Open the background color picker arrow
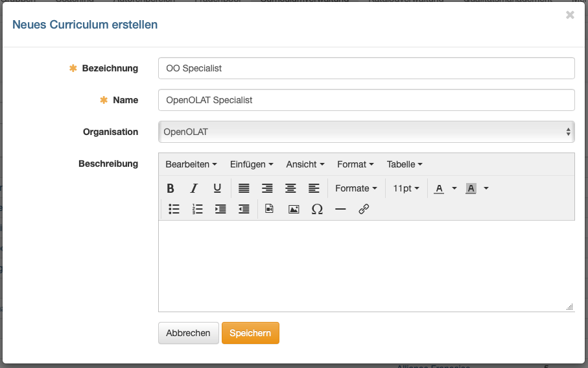The image size is (588, 368). point(486,188)
